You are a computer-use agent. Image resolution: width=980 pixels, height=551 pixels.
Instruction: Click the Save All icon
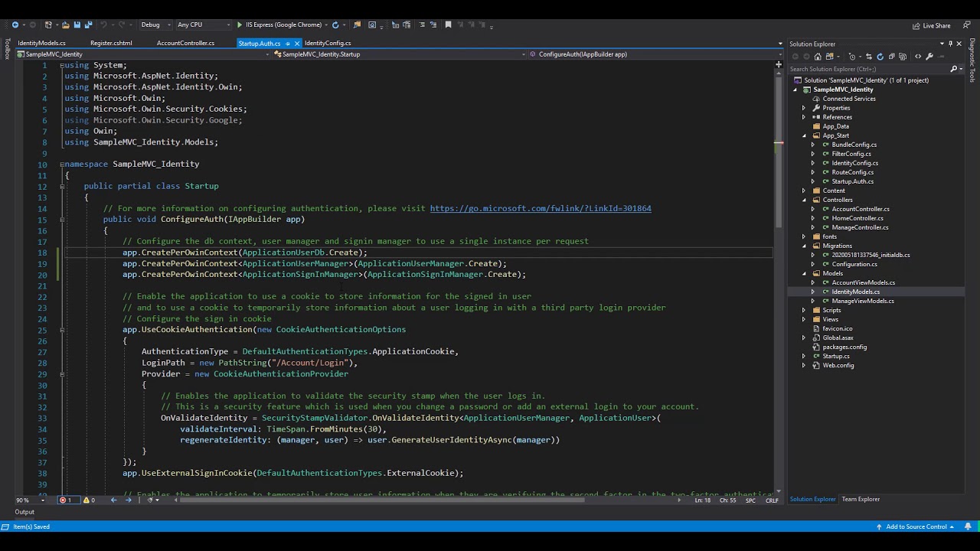pos(88,24)
